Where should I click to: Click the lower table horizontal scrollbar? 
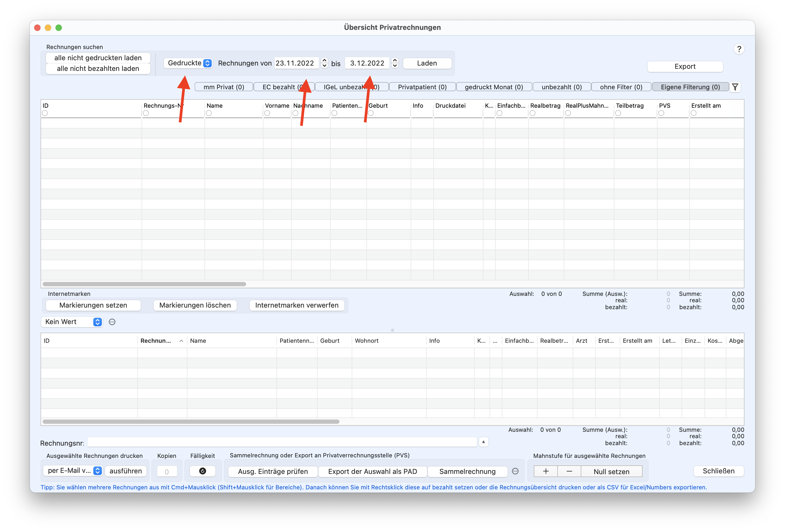point(191,422)
